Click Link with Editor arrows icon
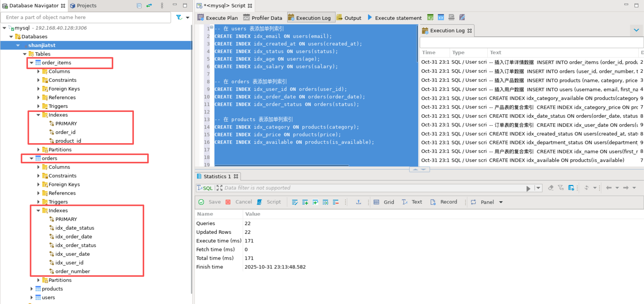 tap(149, 5)
